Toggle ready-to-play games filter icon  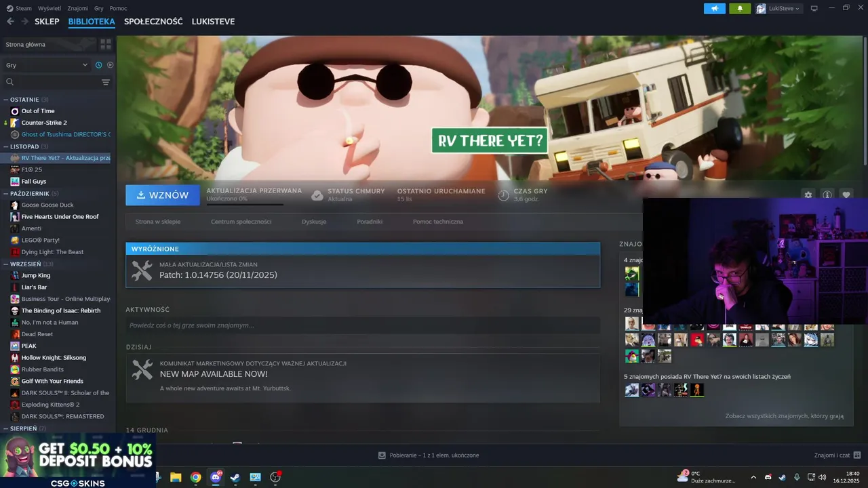click(110, 65)
